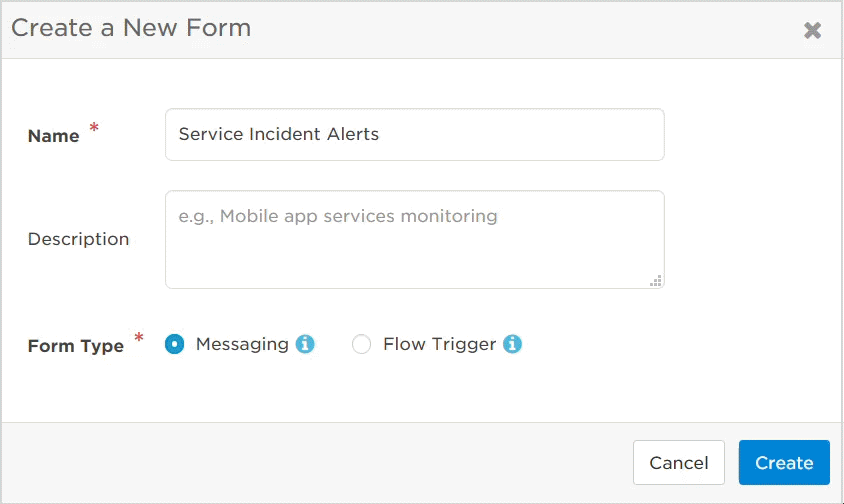Click the red asterisk beside Name
Image resolution: width=844 pixels, height=504 pixels.
pyautogui.click(x=94, y=128)
